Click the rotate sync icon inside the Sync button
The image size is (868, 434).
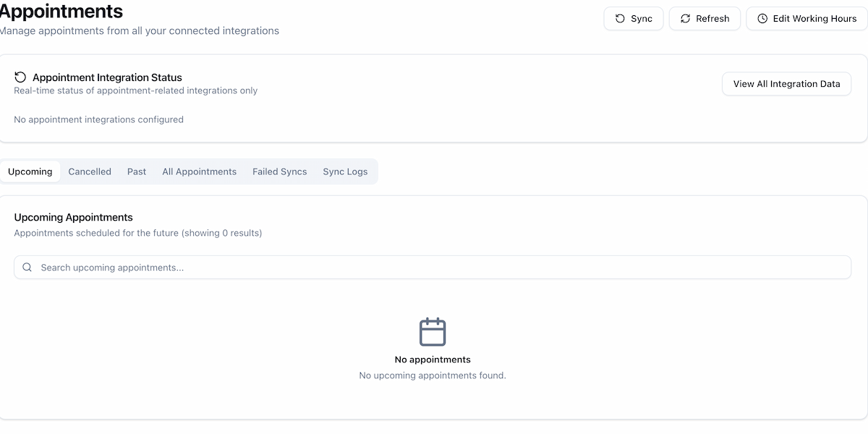[x=619, y=18]
